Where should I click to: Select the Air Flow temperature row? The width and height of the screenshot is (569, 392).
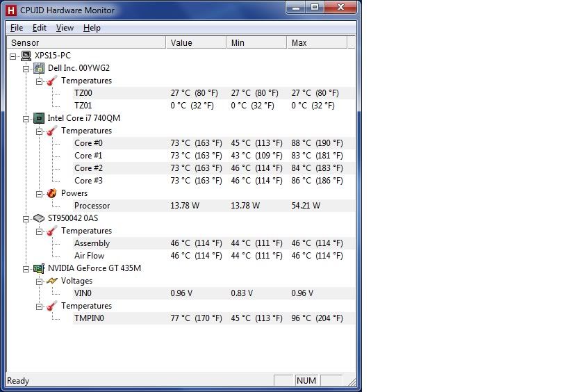214,256
